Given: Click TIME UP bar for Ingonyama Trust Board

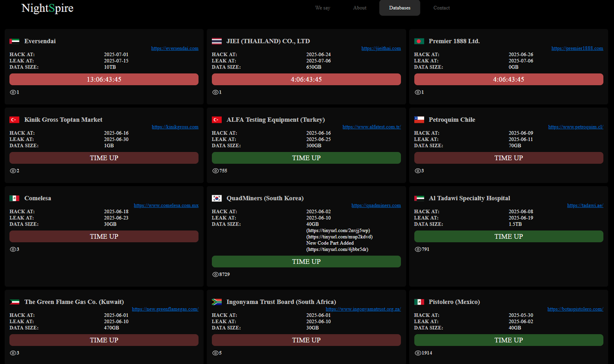Looking at the screenshot, I should (306, 340).
